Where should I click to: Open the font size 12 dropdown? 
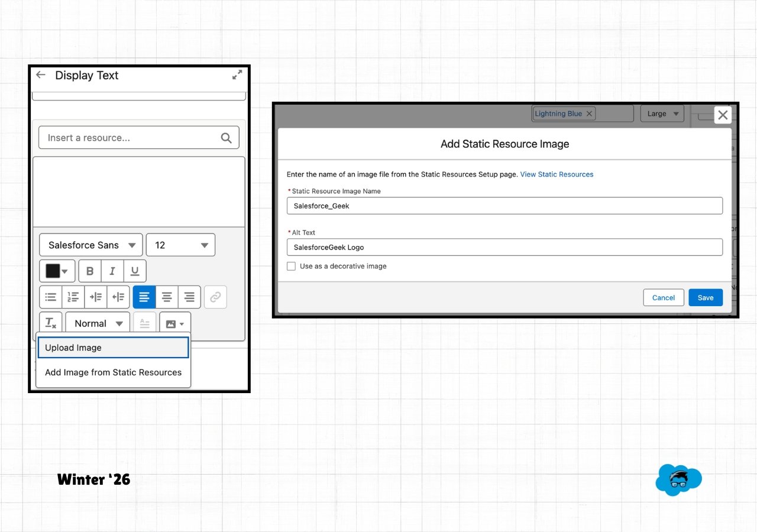180,245
